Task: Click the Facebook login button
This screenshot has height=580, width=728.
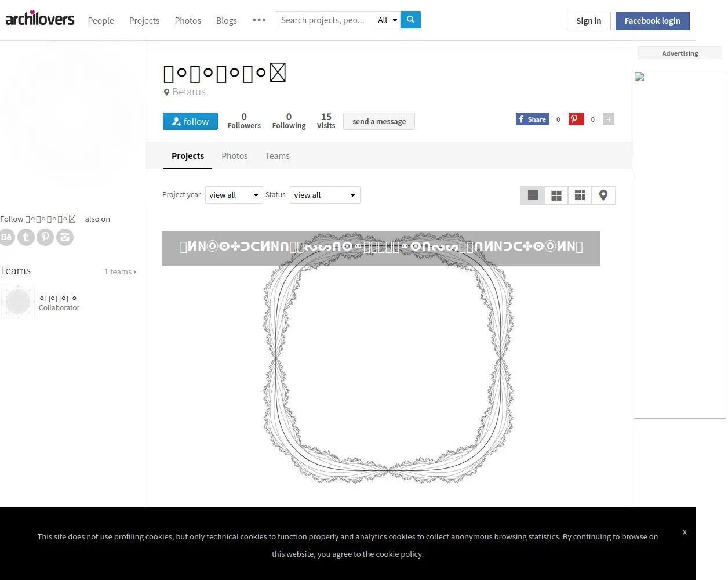Action: tap(652, 21)
